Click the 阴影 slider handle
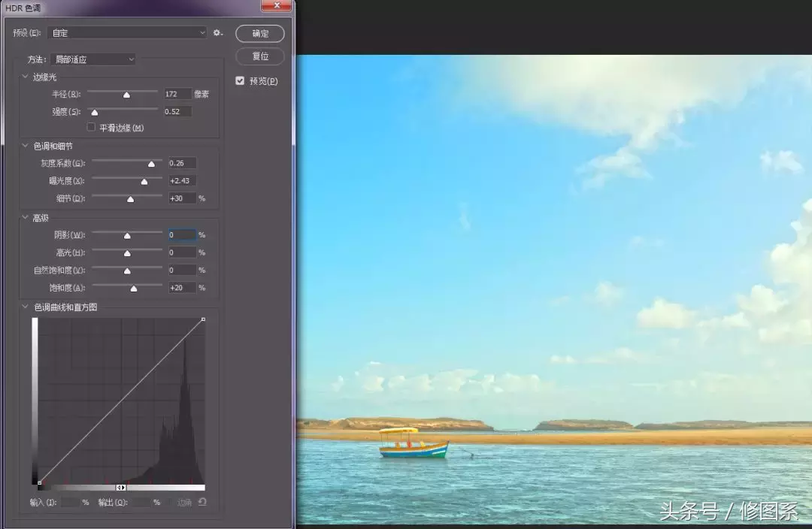Screen dimensions: 812x529 (127, 236)
